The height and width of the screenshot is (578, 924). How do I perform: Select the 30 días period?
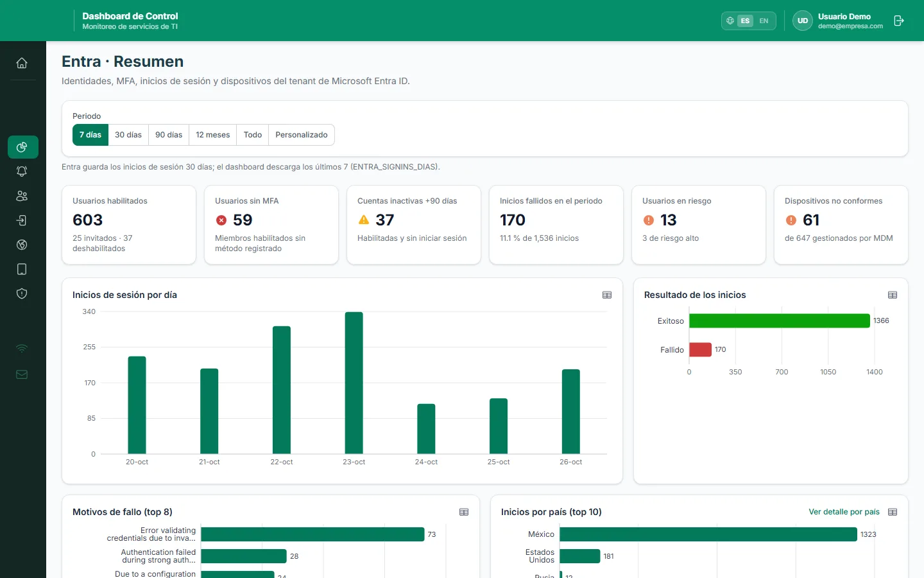coord(128,135)
